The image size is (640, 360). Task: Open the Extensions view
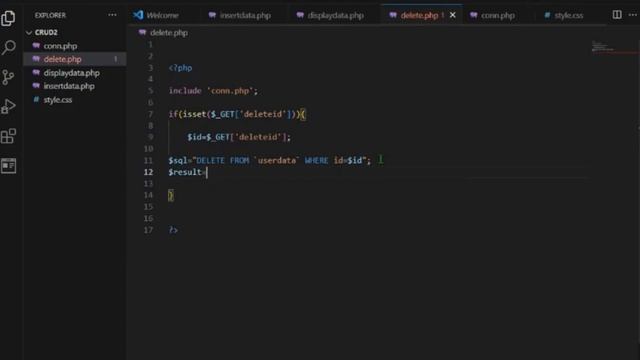click(x=8, y=136)
